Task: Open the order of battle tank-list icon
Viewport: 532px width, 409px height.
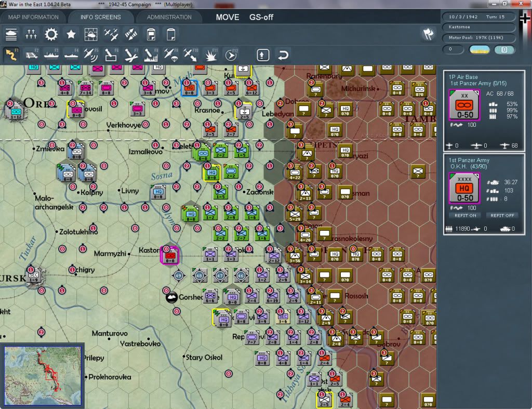Action: click(x=11, y=34)
